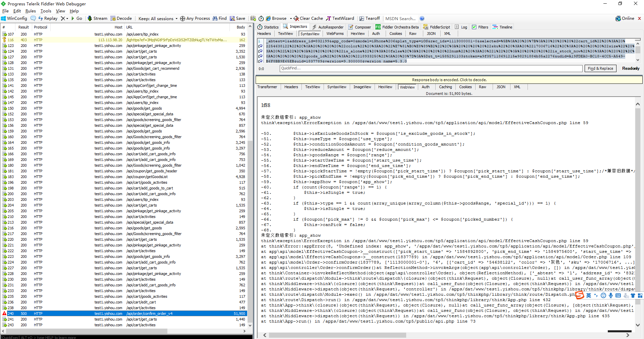Viewport: 644px width, 339px height.
Task: Open the blue help icon
Action: 422,18
